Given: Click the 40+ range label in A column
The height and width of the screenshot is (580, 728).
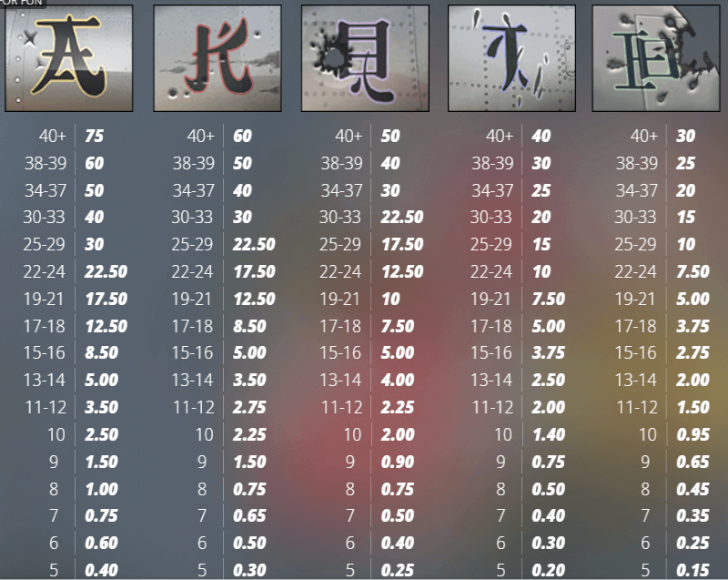Looking at the screenshot, I should coord(53,136).
